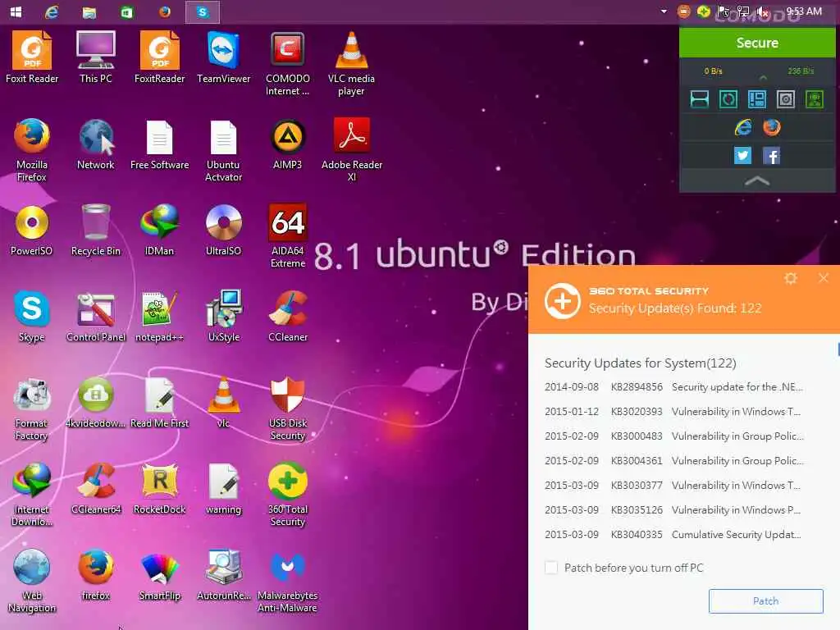Open Read Me First file
This screenshot has height=630, width=840.
160,402
